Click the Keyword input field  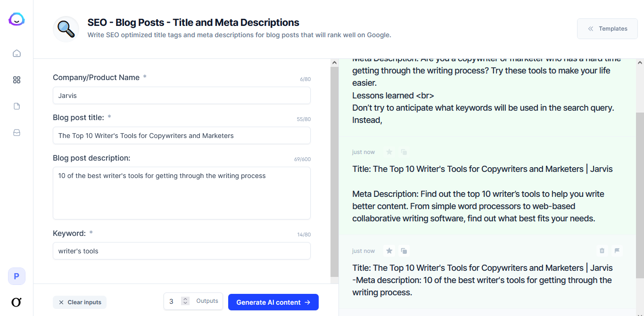182,251
